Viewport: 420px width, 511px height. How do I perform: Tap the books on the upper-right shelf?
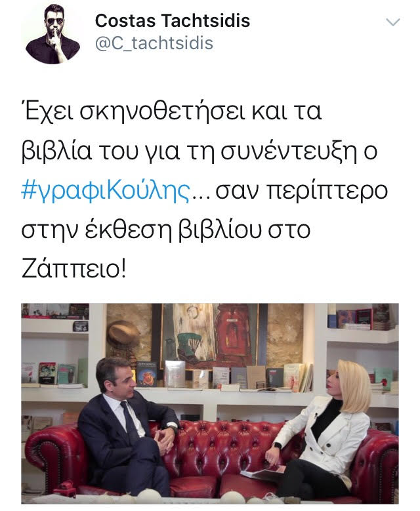362,317
